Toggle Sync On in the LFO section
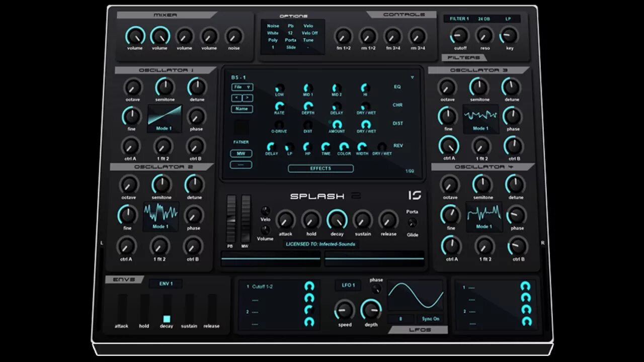This screenshot has width=644, height=362. (430, 319)
